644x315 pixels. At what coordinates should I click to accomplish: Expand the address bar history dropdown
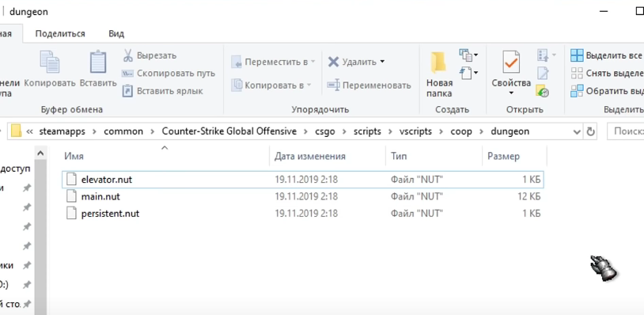(577, 132)
